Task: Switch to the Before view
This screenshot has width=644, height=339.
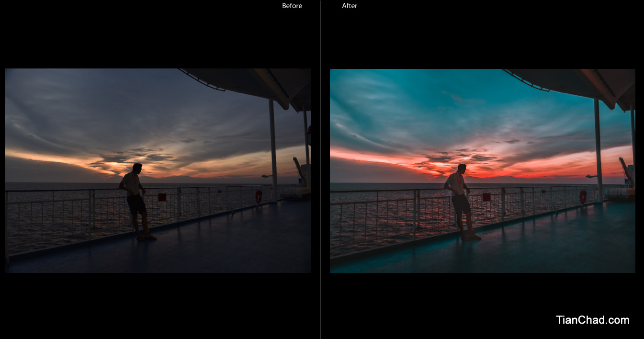Action: 292,6
